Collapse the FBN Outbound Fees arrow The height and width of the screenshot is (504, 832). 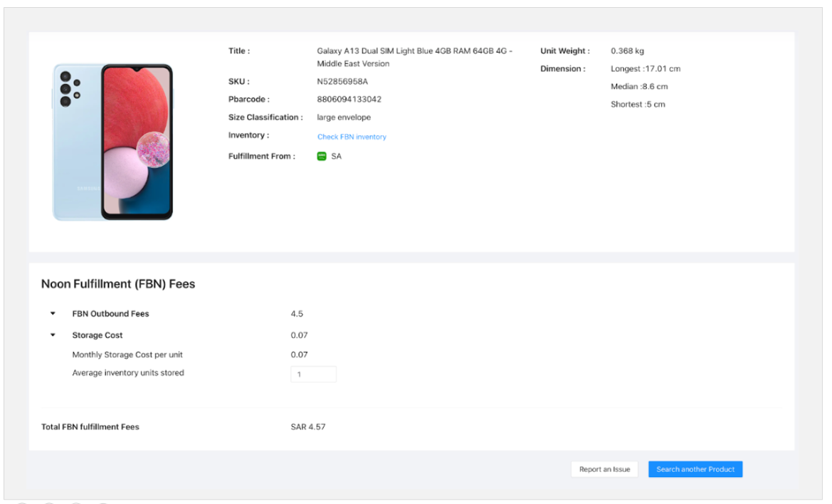(x=53, y=314)
